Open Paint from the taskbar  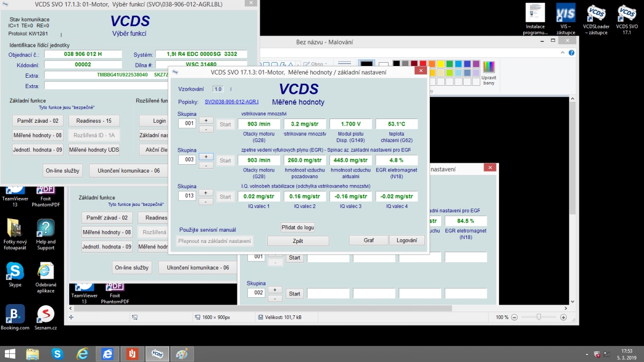click(182, 353)
